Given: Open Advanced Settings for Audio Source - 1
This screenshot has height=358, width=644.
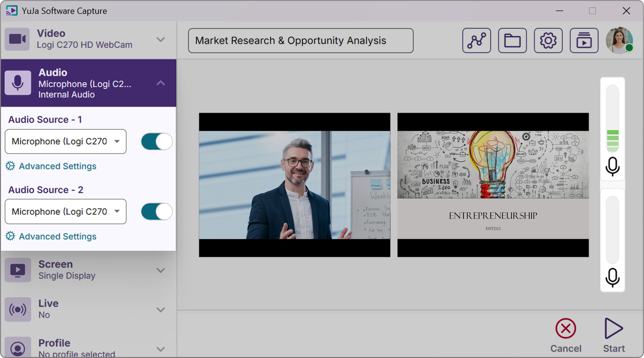Looking at the screenshot, I should tap(58, 166).
